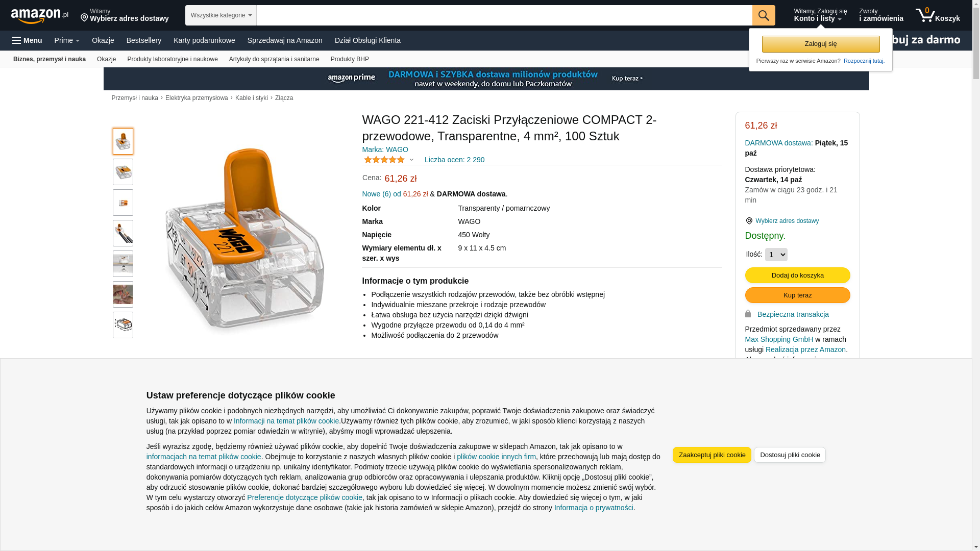This screenshot has width=980, height=551.
Task: Select the last product thumbnail showing the box
Action: coord(123,325)
